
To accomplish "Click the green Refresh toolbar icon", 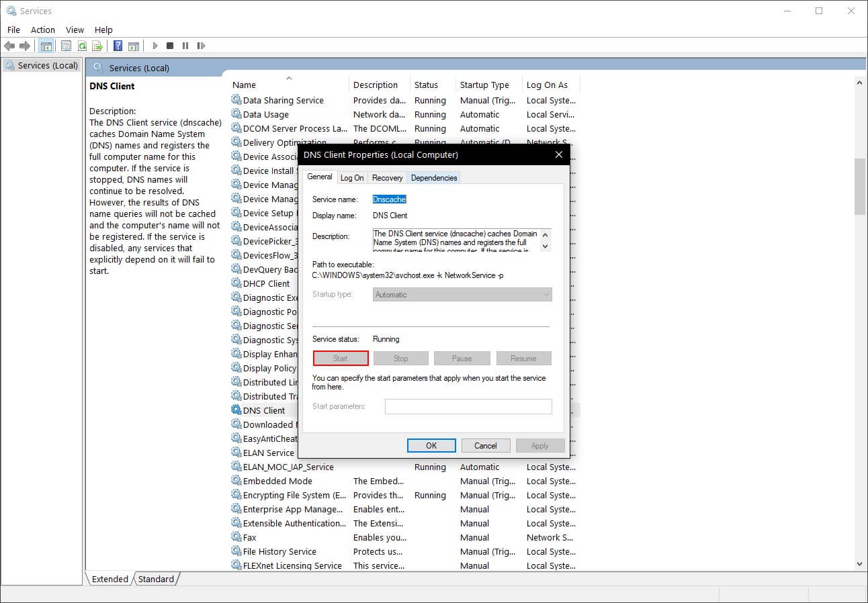I will click(x=82, y=46).
